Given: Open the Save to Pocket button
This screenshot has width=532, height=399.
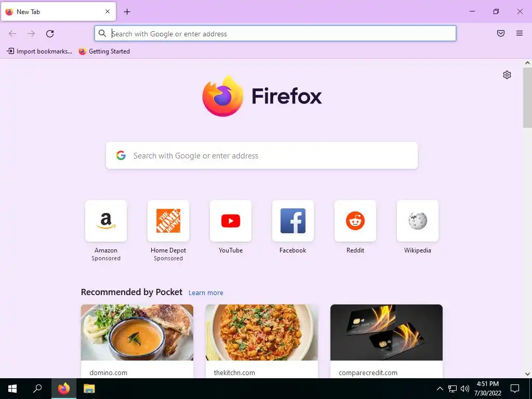Looking at the screenshot, I should click(x=501, y=33).
